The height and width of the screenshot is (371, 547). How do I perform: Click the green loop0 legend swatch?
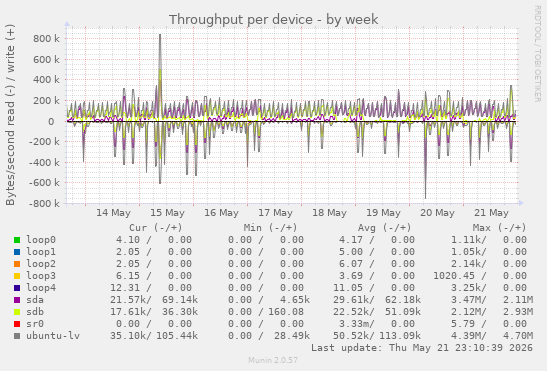point(17,240)
